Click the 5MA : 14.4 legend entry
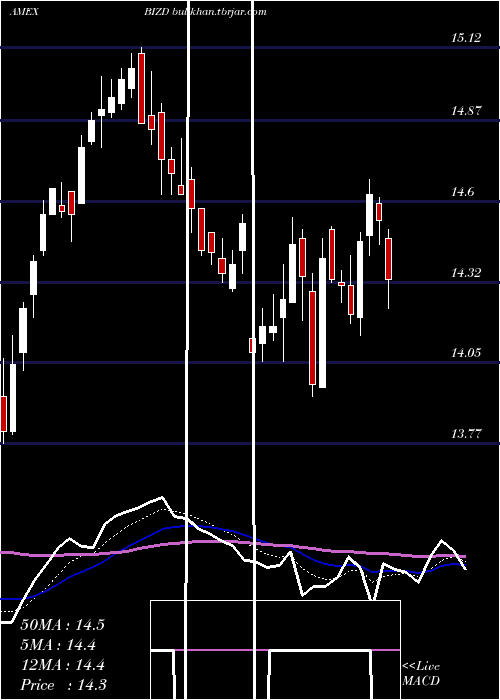The width and height of the screenshot is (500, 700). click(x=58, y=645)
